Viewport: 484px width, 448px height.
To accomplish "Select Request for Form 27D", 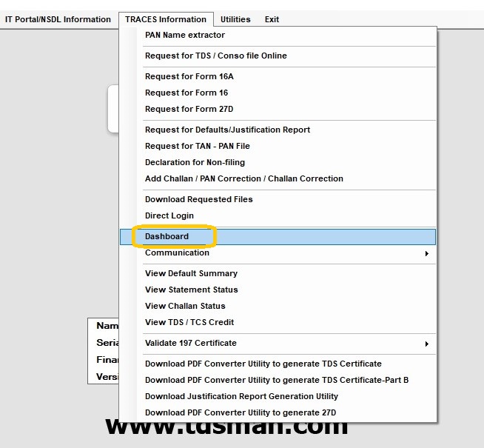I will (x=189, y=110).
